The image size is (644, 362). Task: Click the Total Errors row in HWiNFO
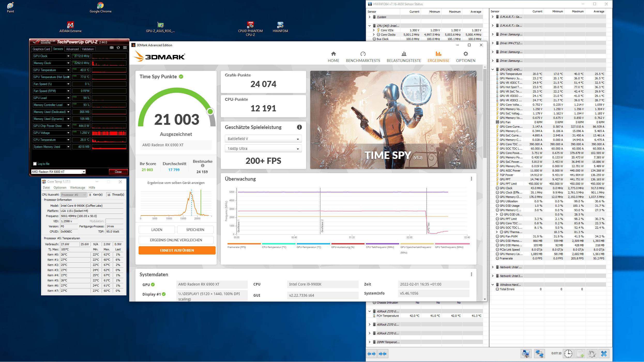tap(551, 289)
